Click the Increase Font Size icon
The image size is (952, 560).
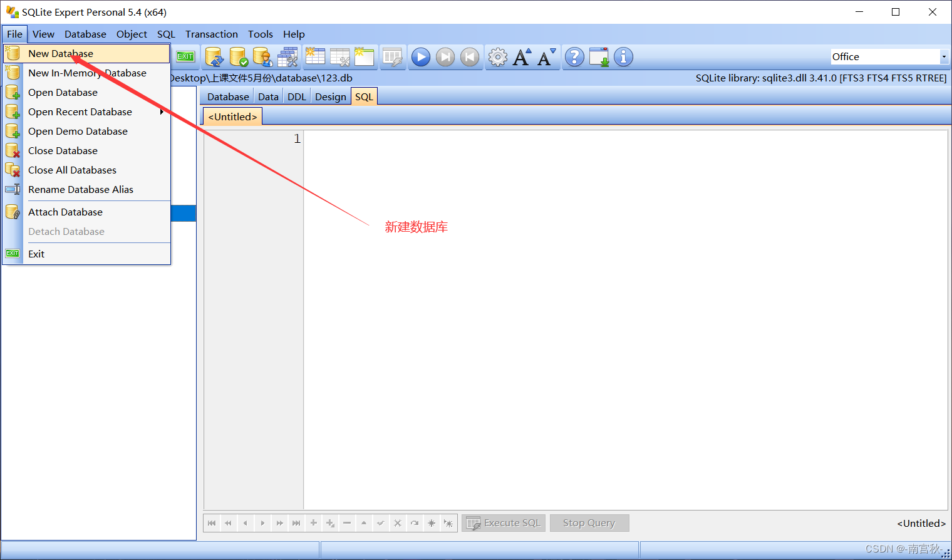point(522,57)
